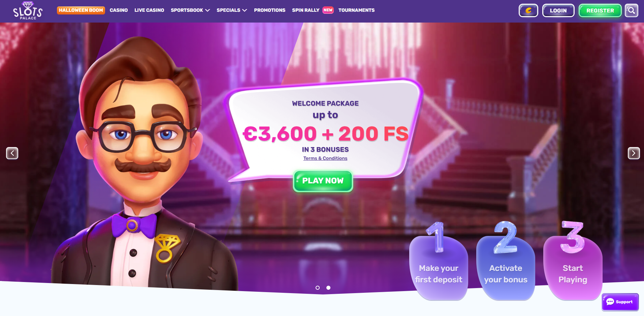Click the crescent moon theme icon
Screen dimensions: 644x316
[528, 10]
